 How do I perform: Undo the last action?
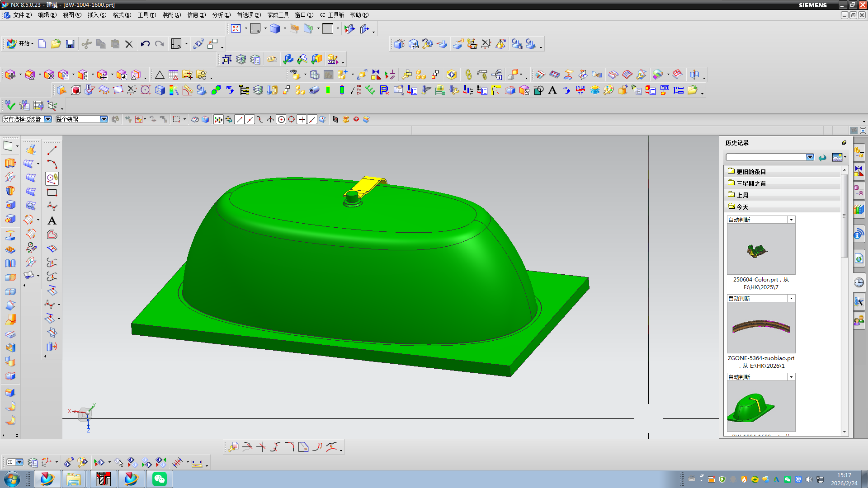coord(145,43)
